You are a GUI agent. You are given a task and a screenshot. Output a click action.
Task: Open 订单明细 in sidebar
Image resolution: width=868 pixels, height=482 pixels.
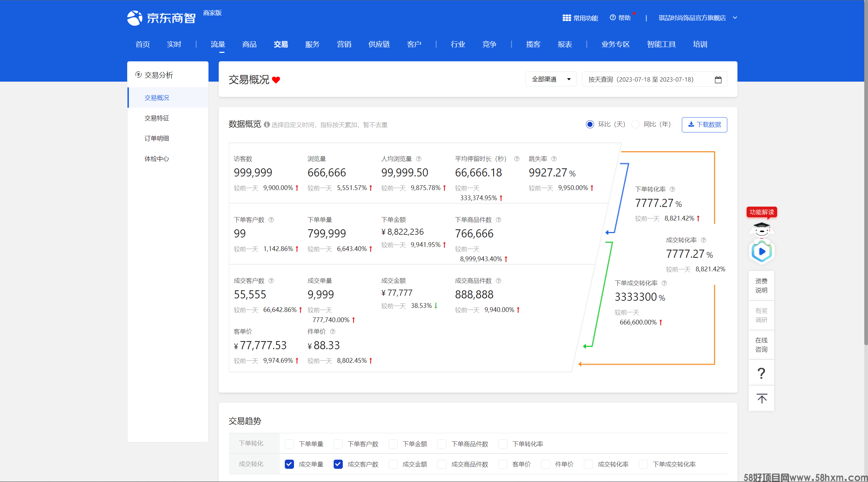point(157,138)
